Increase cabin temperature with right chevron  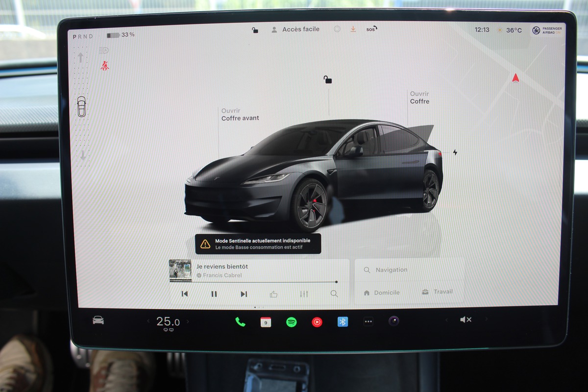point(187,322)
